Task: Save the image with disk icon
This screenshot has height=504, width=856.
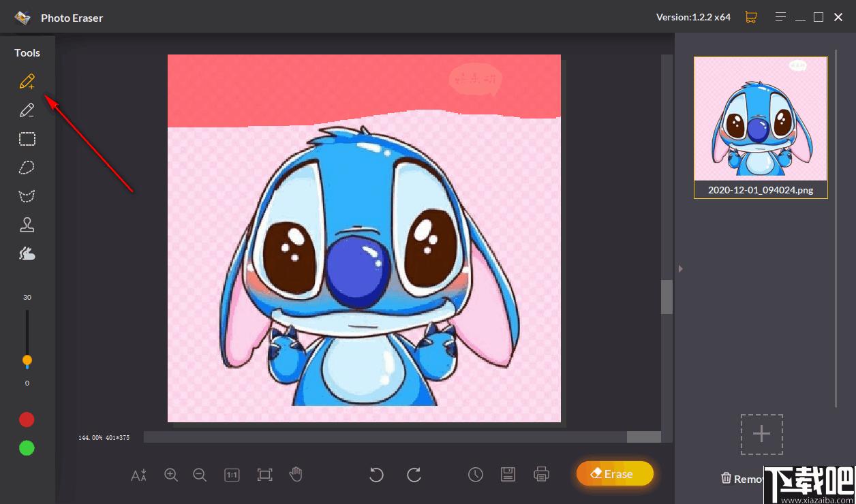Action: coord(508,475)
